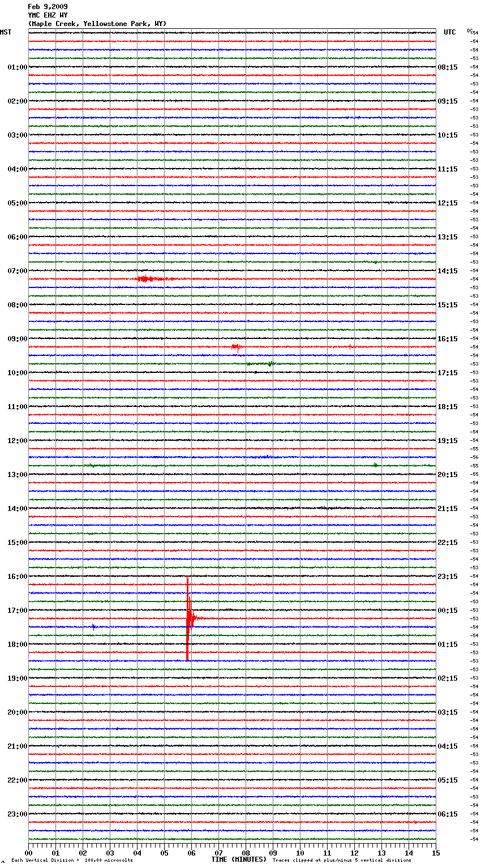Click the '02:00' MST hour label
The width and height of the screenshot is (481, 868).
point(17,101)
